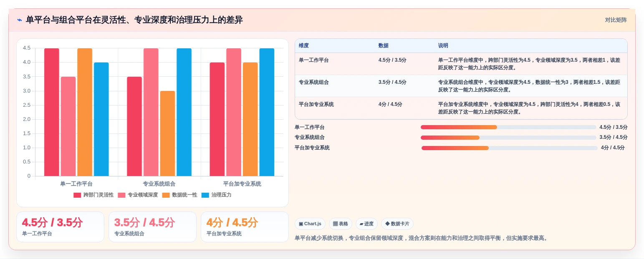The height and width of the screenshot is (259, 644).
Task: Toggle the 数据统一性 legend entry
Action: click(179, 195)
